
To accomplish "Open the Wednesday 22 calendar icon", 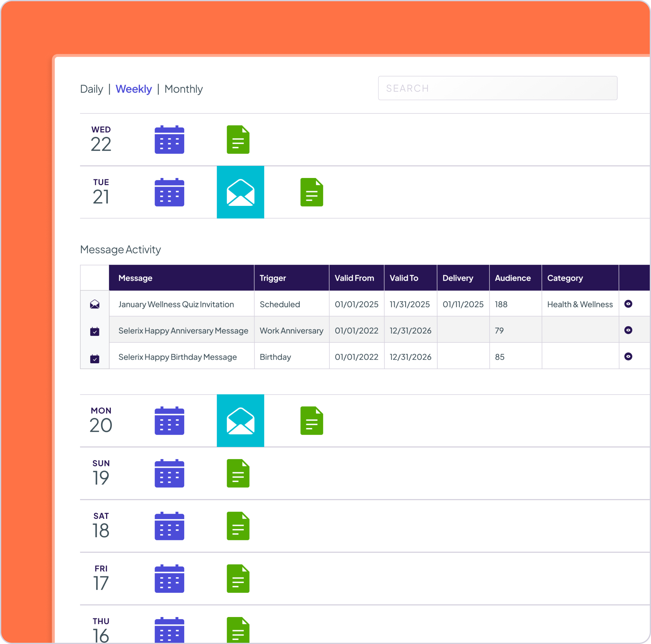I will (x=169, y=139).
